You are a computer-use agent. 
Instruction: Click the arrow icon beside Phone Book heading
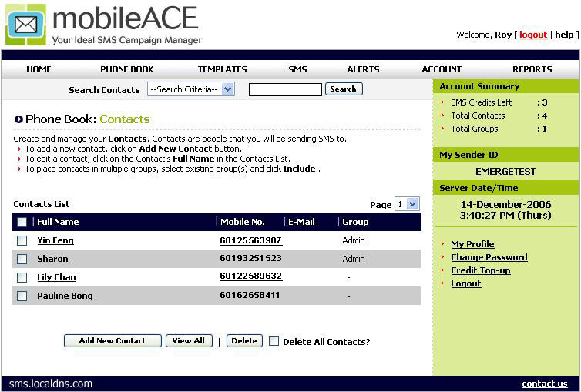(18, 119)
